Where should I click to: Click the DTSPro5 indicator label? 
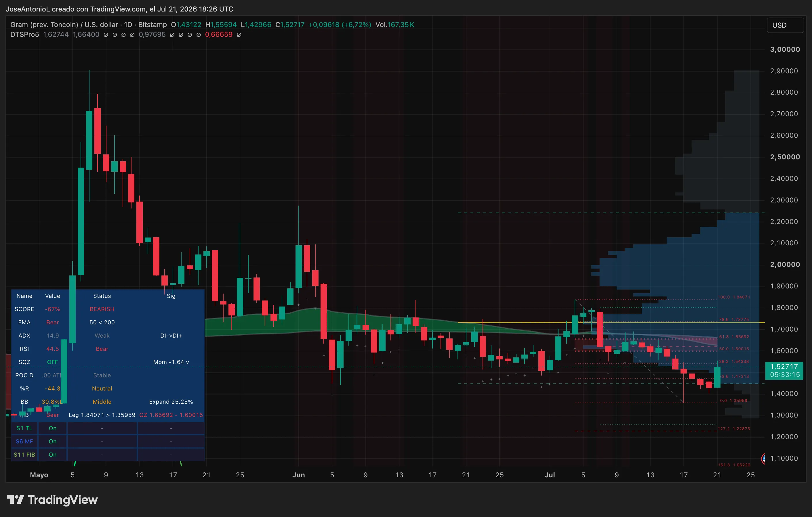pos(25,35)
